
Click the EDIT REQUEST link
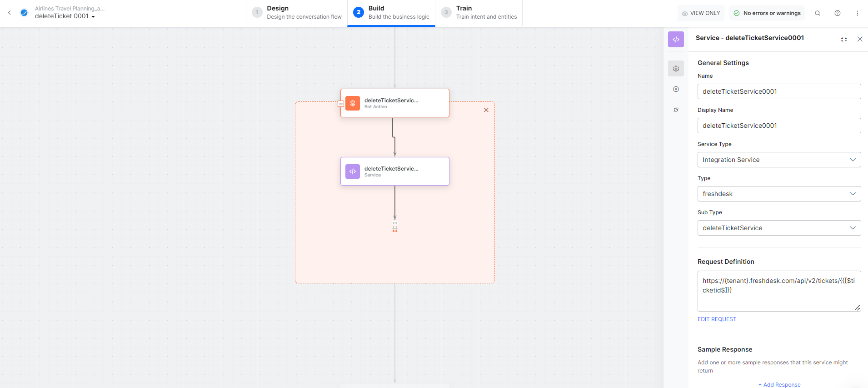pyautogui.click(x=717, y=319)
